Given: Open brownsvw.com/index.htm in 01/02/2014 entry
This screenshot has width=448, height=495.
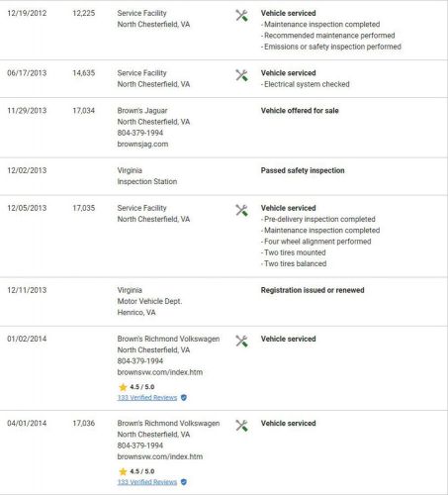Looking at the screenshot, I should tap(160, 372).
